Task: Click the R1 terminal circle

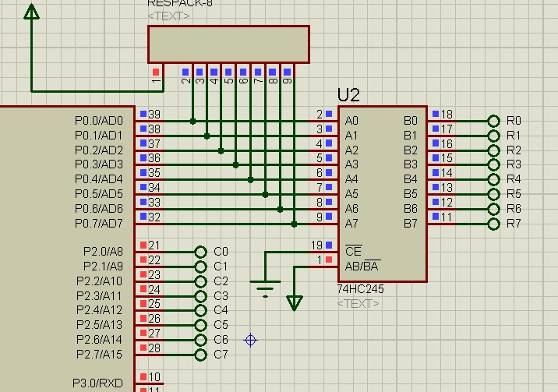Action: coord(493,136)
